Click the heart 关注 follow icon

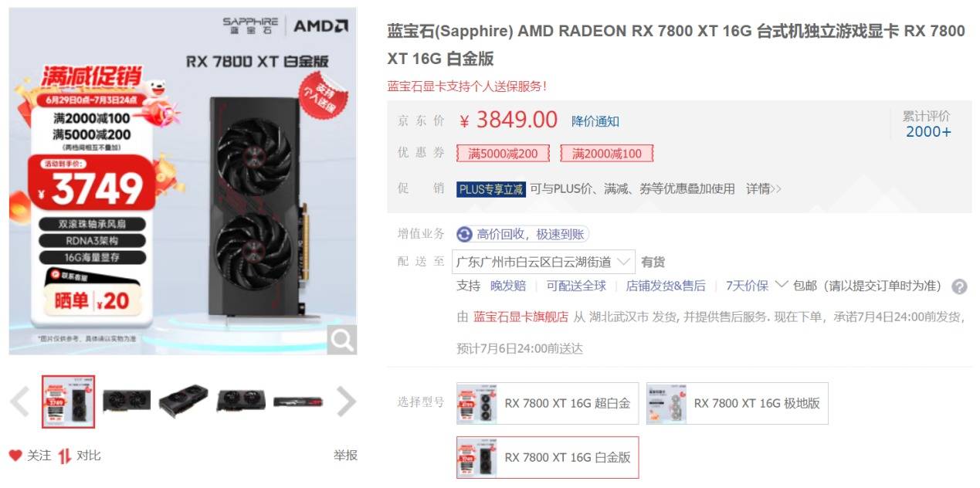point(15,456)
